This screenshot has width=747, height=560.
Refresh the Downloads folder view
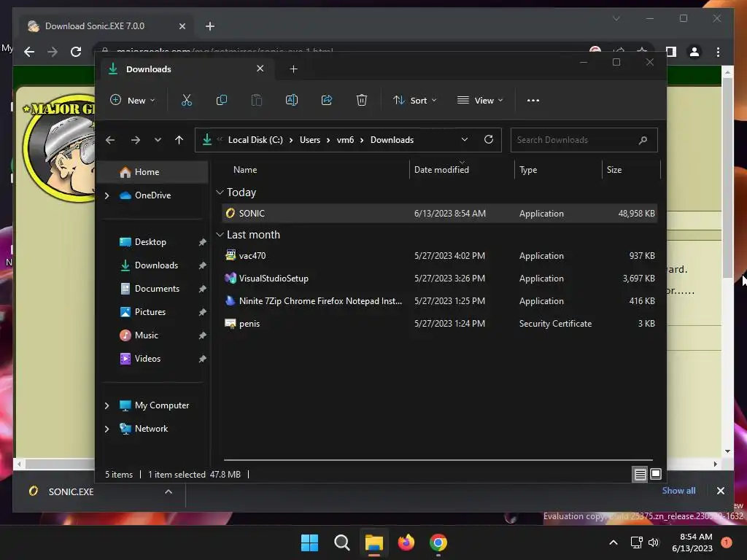[489, 139]
